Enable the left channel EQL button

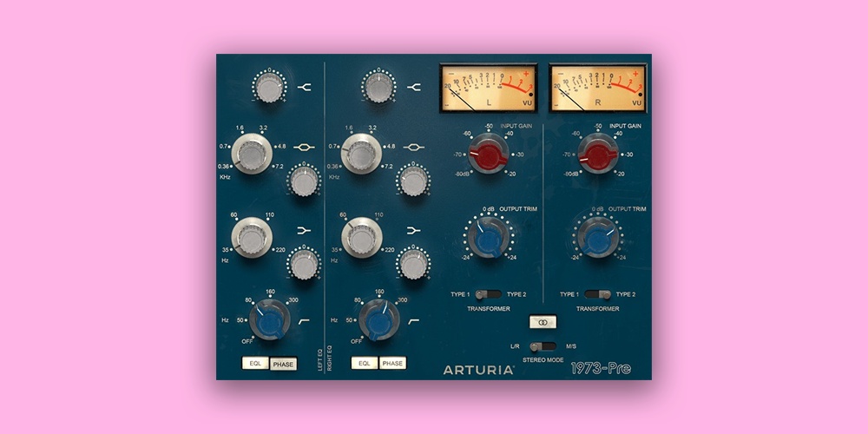coord(255,364)
